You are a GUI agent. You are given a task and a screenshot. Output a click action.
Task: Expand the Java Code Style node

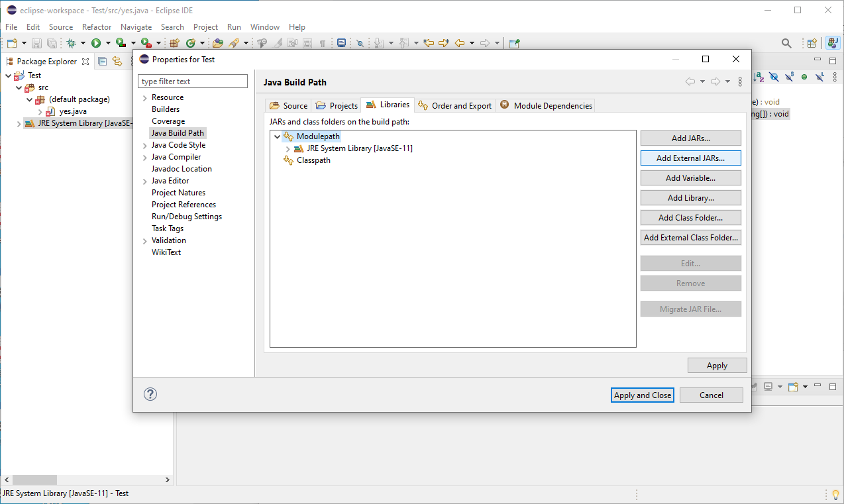tap(145, 145)
